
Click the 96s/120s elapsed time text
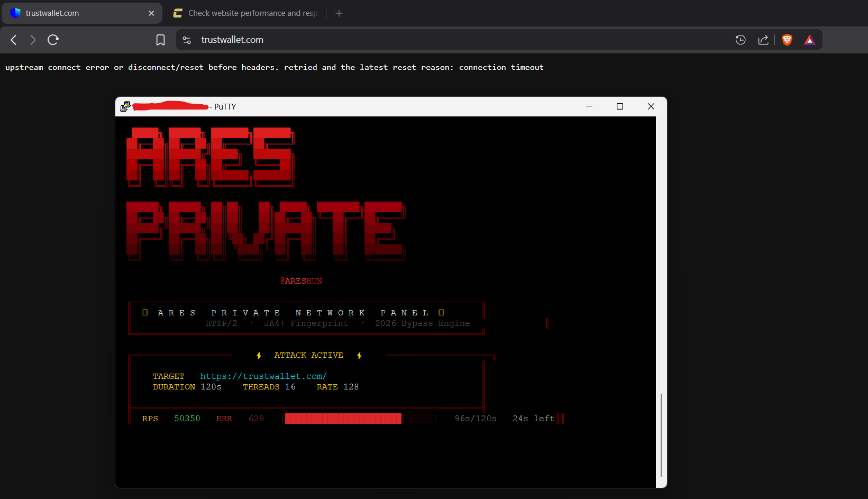[476, 419]
